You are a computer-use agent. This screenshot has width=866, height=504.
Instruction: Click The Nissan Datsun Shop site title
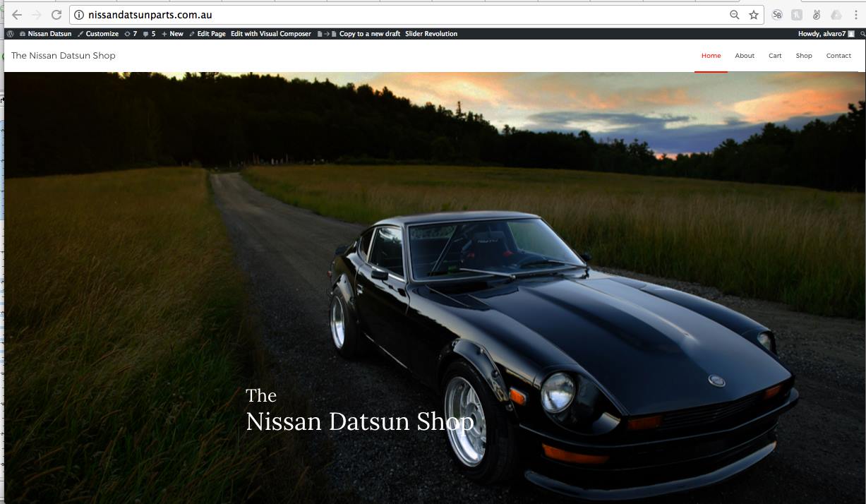(x=64, y=56)
